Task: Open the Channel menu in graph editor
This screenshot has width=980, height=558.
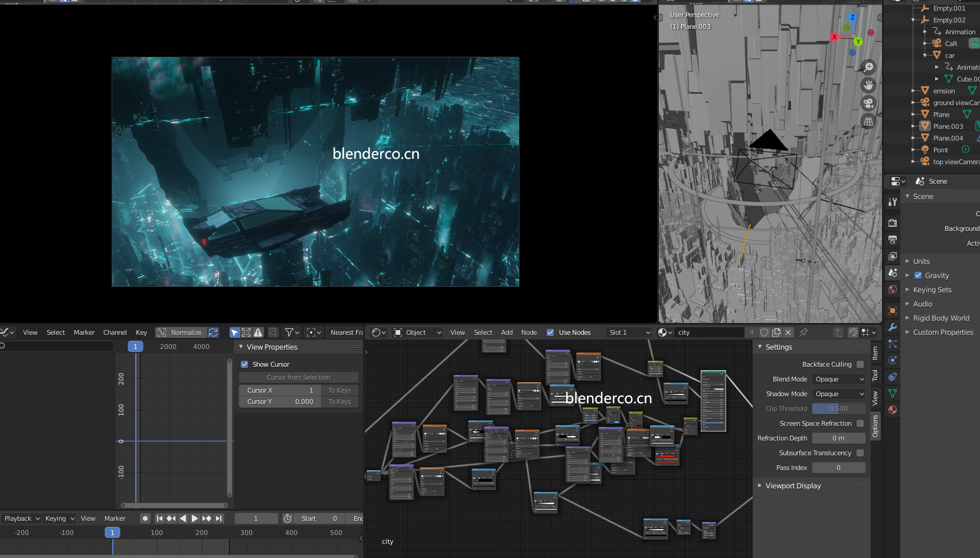Action: point(115,332)
